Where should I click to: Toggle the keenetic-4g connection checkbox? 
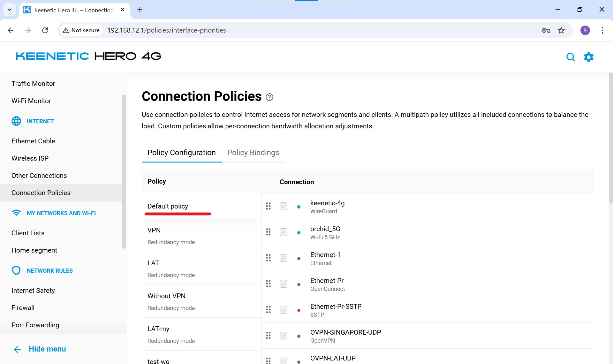283,206
